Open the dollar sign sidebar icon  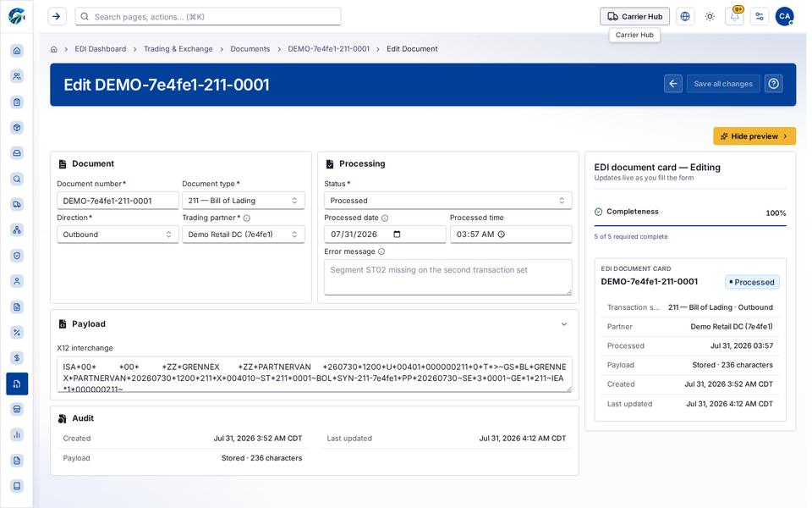tap(17, 357)
